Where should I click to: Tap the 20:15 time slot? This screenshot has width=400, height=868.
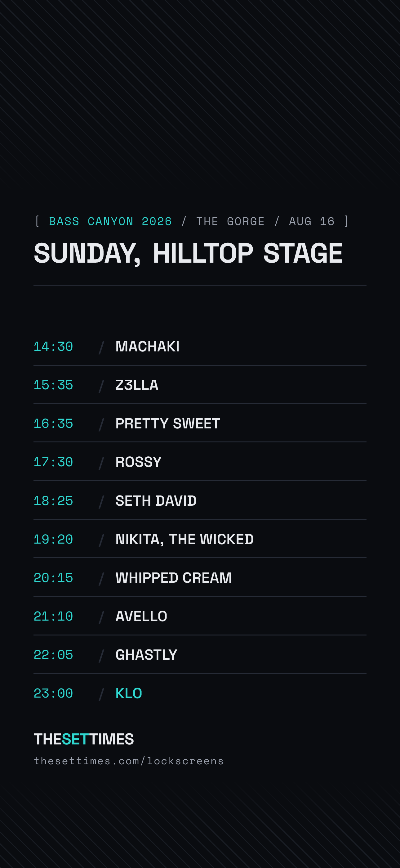pos(53,577)
